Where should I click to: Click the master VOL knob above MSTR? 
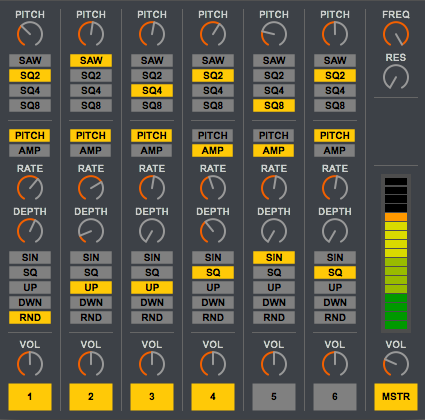tap(396, 364)
